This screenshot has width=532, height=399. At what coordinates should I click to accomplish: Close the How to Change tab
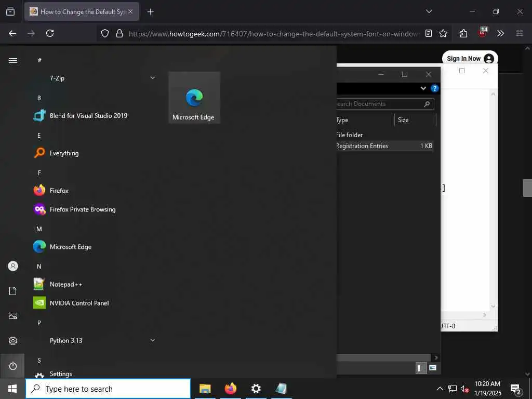click(x=130, y=11)
